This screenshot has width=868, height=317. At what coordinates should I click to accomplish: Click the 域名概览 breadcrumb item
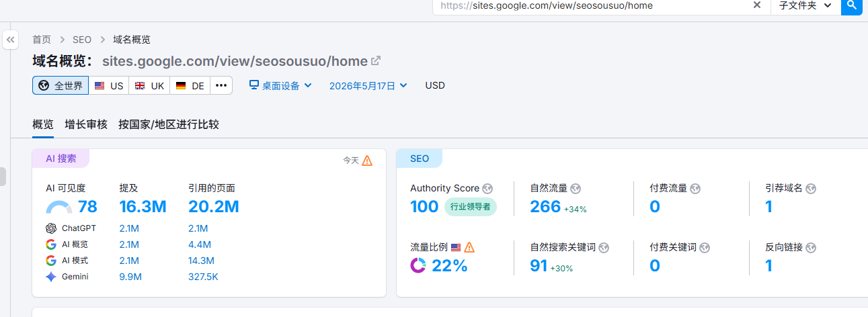(x=132, y=40)
